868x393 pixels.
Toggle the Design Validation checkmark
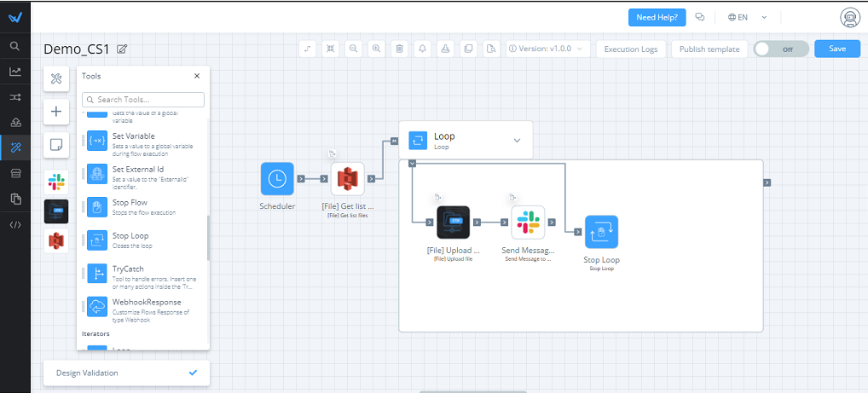point(193,373)
